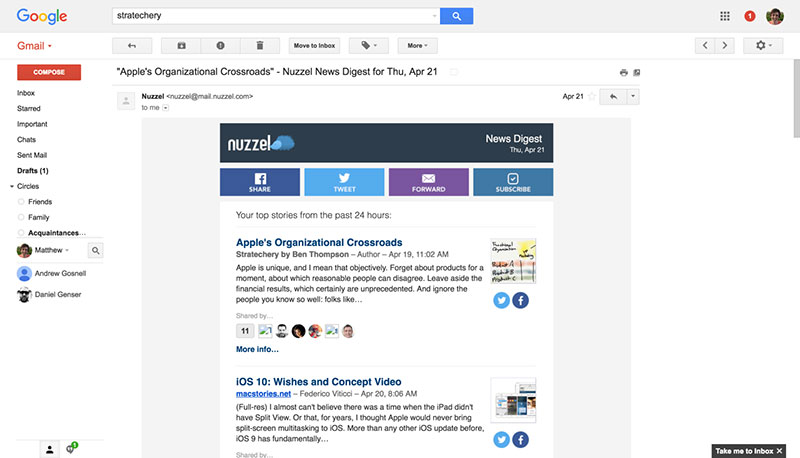
Task: Click the purple FORWARD button
Action: point(429,182)
